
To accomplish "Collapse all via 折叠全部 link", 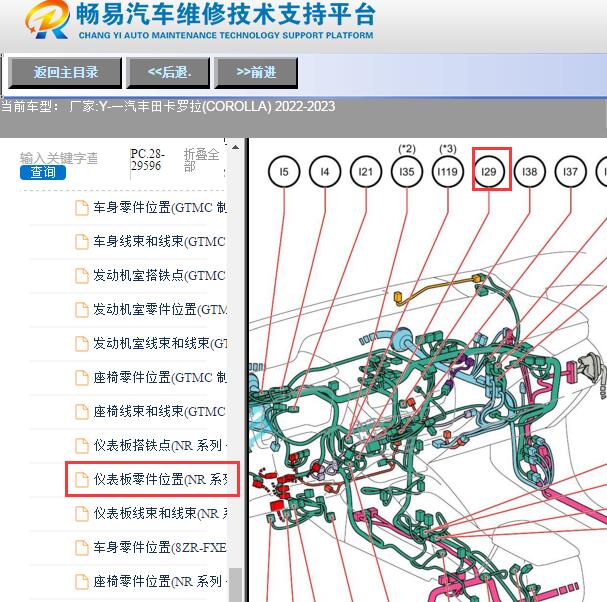I will 201,160.
